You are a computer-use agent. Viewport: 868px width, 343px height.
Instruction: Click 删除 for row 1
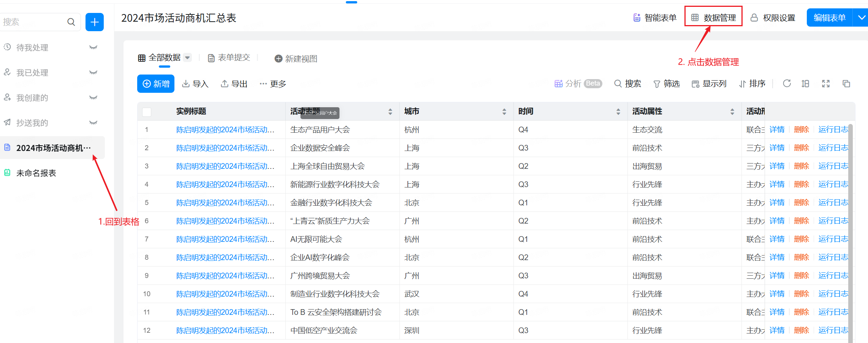(x=801, y=130)
